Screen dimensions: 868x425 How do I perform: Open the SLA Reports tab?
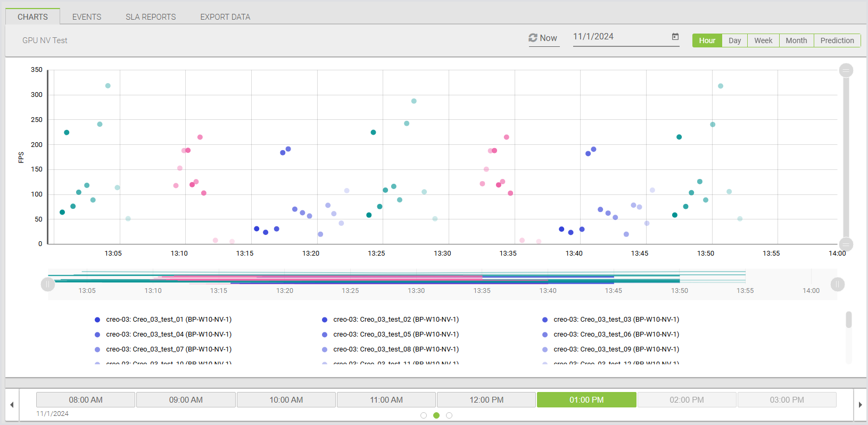click(151, 17)
